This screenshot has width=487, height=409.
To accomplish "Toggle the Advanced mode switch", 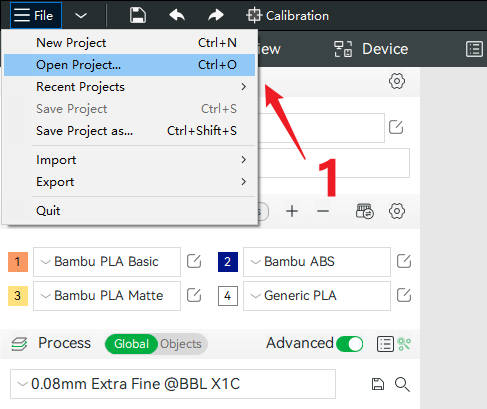I will [350, 344].
